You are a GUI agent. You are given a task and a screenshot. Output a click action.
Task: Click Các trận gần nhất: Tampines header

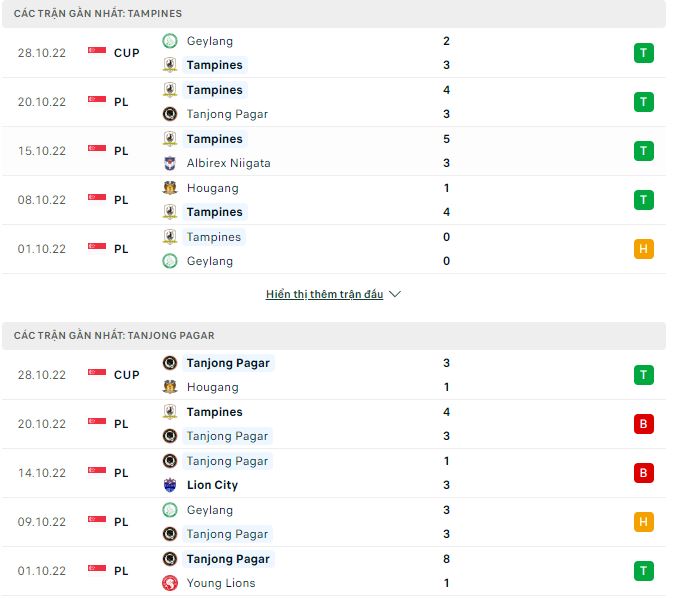(98, 14)
